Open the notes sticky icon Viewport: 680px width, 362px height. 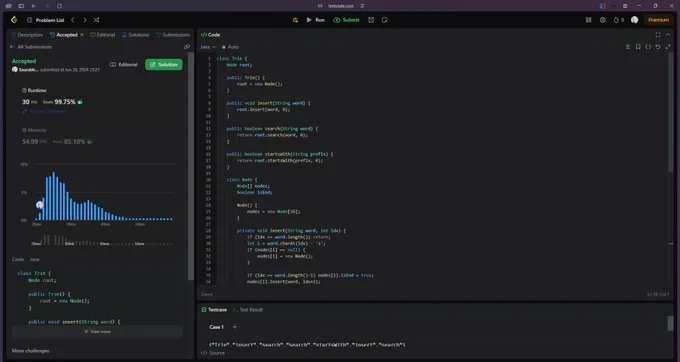[x=384, y=20]
